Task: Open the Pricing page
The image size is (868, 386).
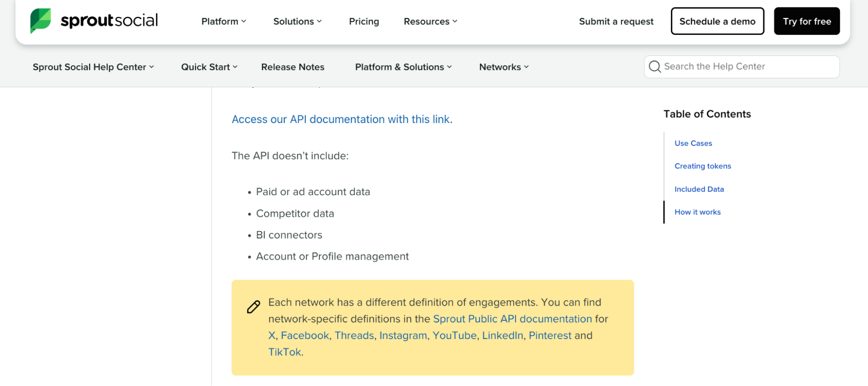Action: click(x=364, y=21)
